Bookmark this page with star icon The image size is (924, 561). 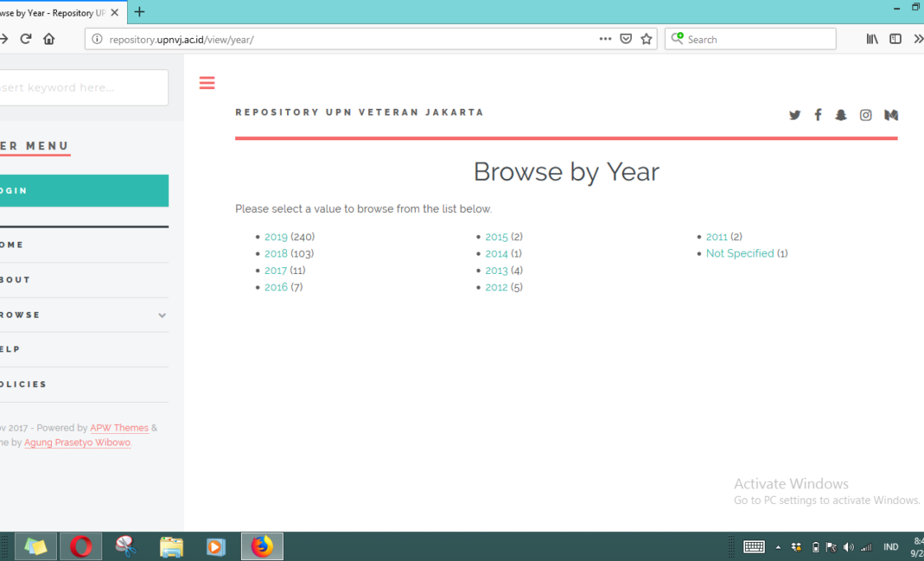coord(647,39)
